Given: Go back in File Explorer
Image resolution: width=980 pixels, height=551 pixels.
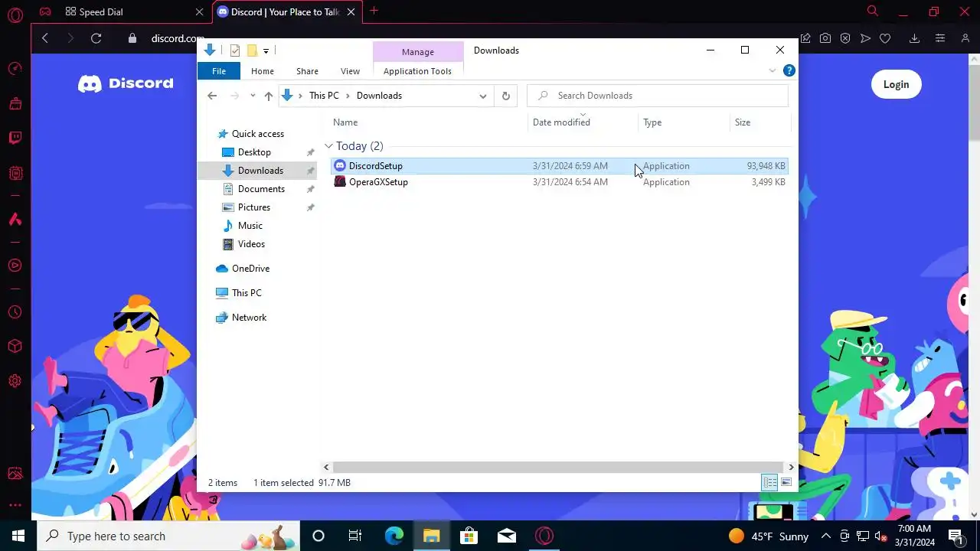Looking at the screenshot, I should [212, 96].
